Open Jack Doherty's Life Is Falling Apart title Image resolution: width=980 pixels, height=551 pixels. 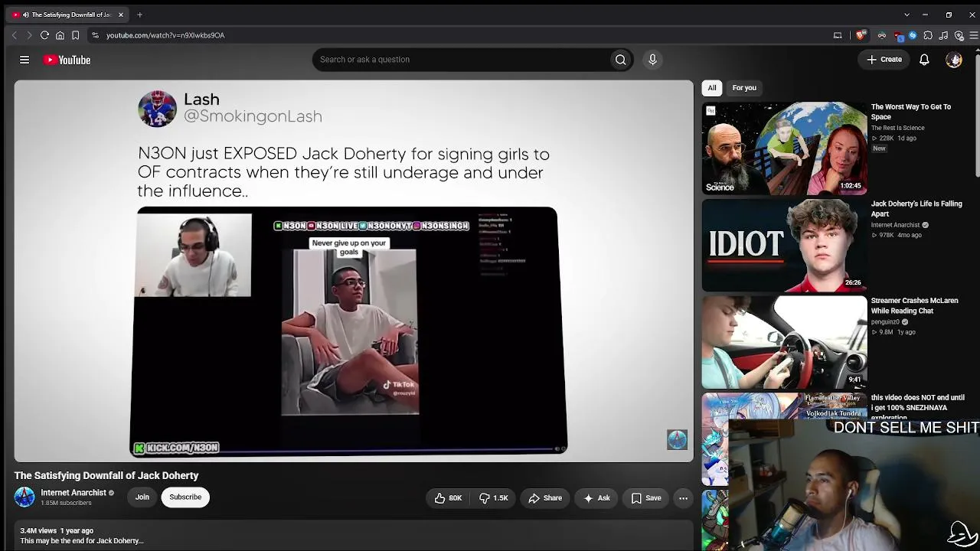(x=916, y=209)
